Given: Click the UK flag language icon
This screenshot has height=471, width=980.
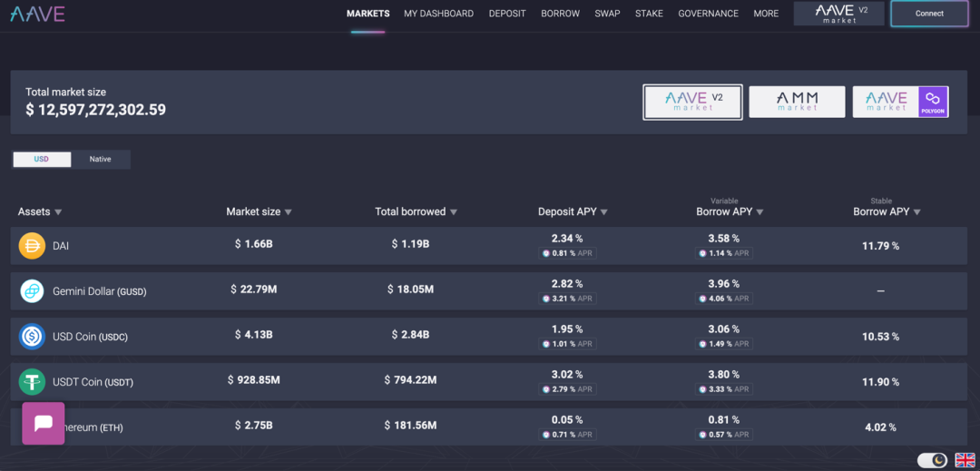Looking at the screenshot, I should tap(965, 460).
